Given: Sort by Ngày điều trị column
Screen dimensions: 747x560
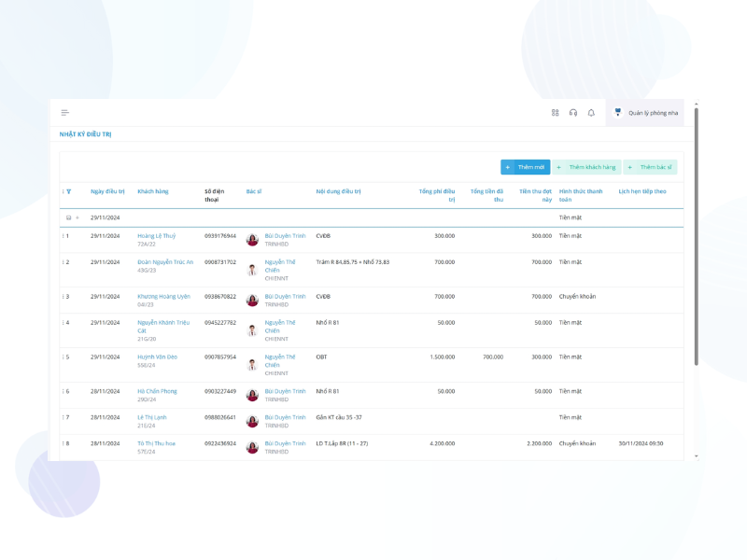Looking at the screenshot, I should (x=107, y=191).
